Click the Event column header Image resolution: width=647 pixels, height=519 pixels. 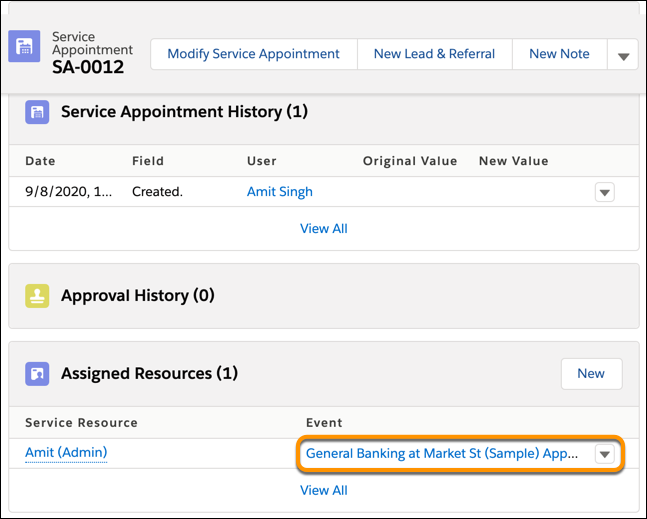tap(324, 423)
